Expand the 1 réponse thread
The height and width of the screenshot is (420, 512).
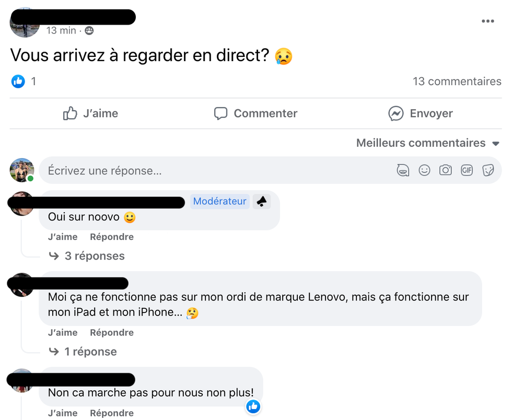[90, 351]
